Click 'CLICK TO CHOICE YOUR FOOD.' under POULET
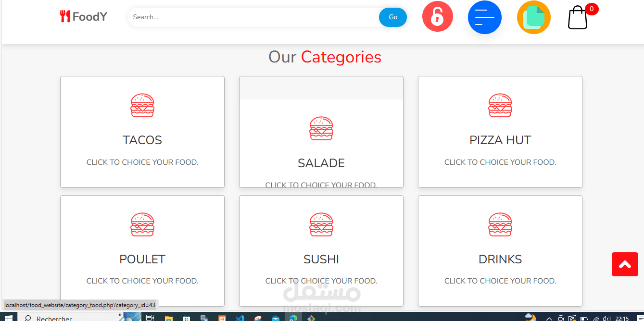644x321 pixels. [x=142, y=281]
